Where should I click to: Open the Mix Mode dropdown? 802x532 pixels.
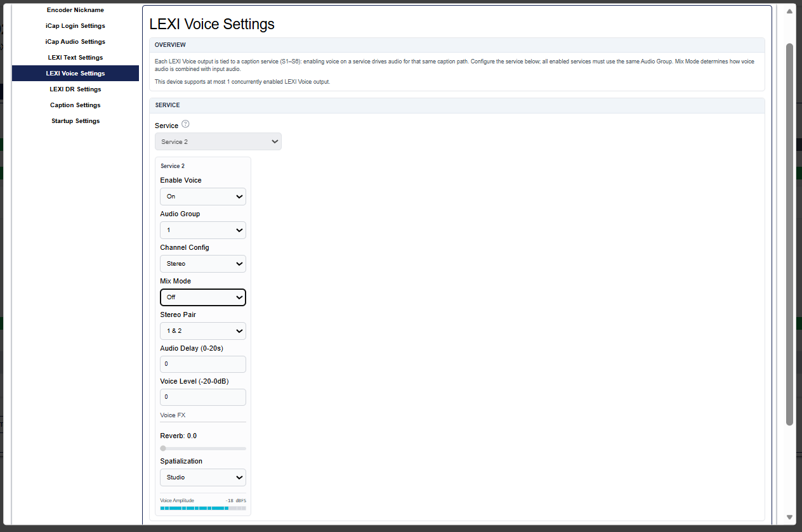(203, 297)
